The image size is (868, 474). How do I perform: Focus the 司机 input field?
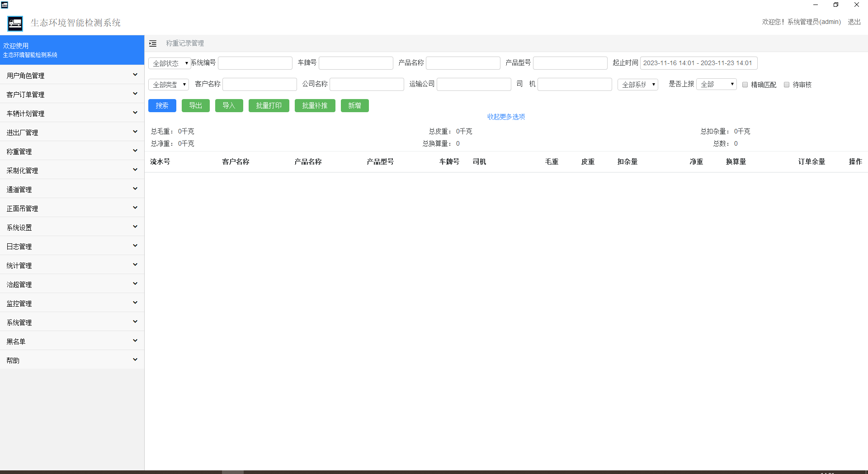coord(575,84)
